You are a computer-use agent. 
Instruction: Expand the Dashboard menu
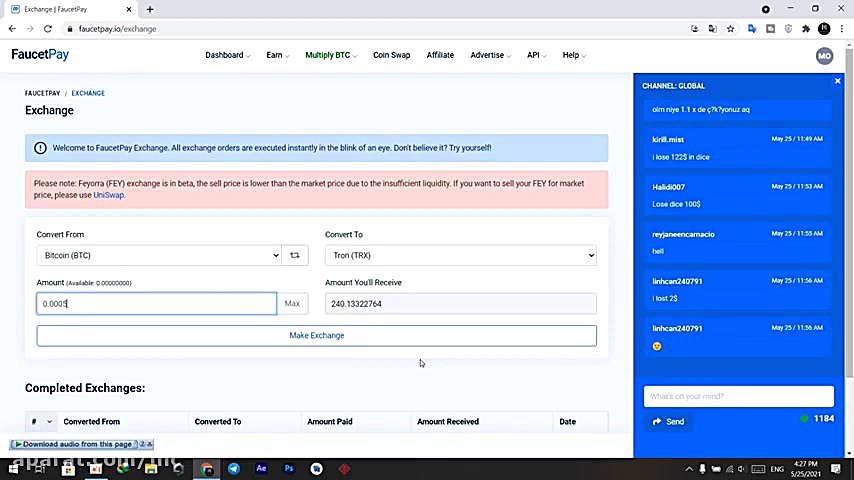(228, 55)
